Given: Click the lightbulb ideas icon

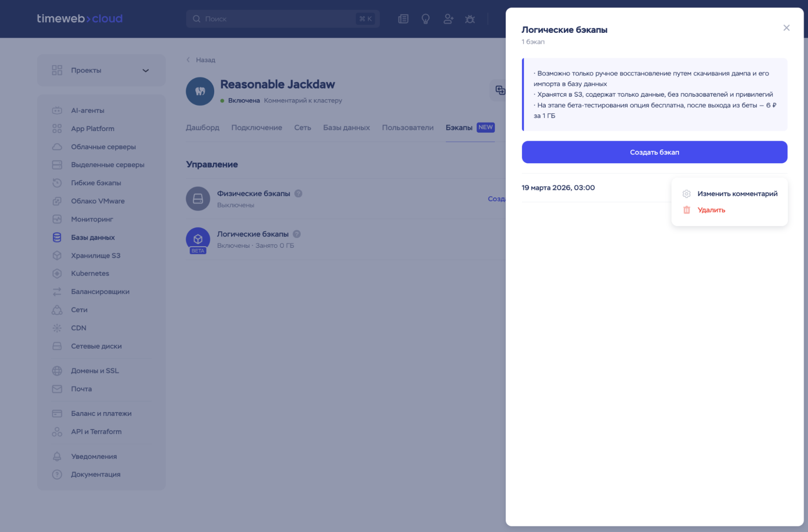Looking at the screenshot, I should (425, 19).
